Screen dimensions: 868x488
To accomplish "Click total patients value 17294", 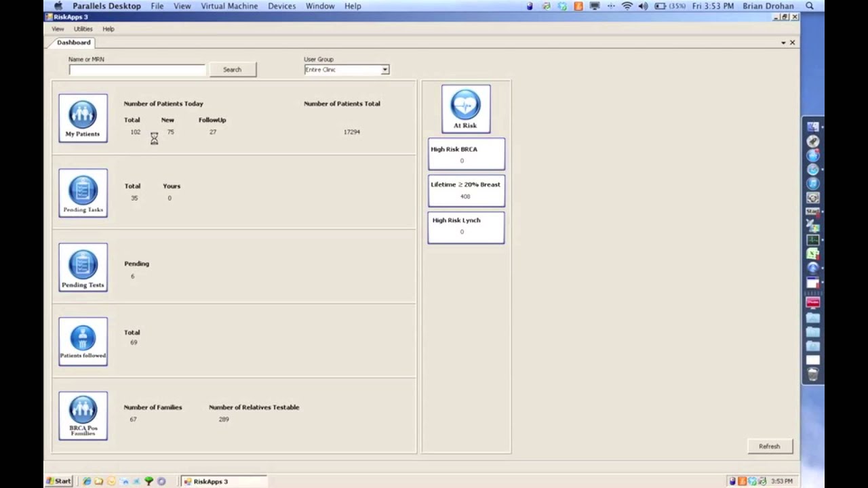I will pos(352,132).
